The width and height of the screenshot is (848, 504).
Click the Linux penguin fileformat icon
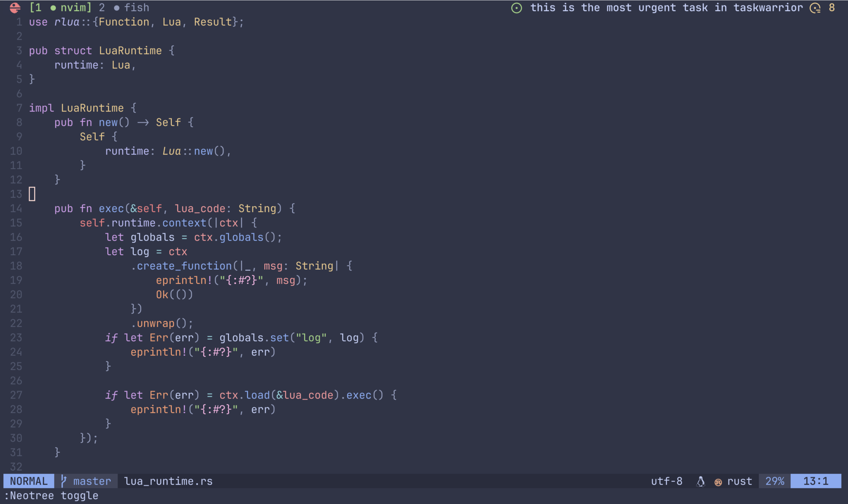click(x=701, y=481)
